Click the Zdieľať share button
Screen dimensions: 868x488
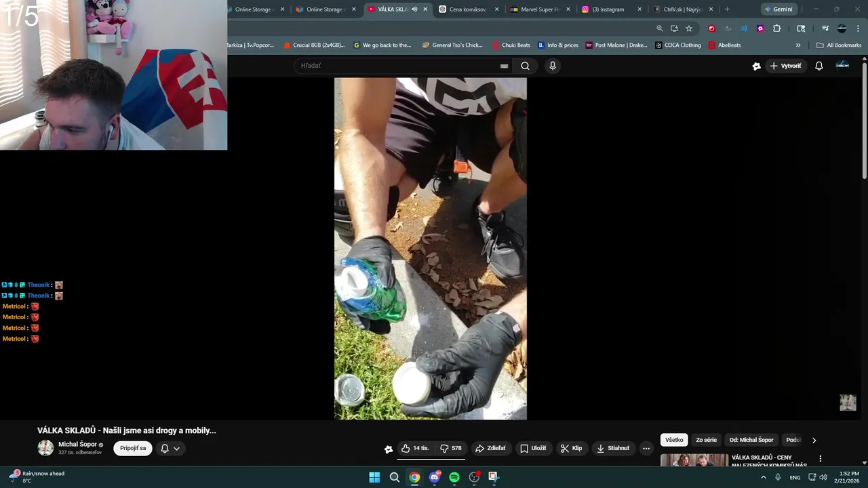[x=490, y=448]
